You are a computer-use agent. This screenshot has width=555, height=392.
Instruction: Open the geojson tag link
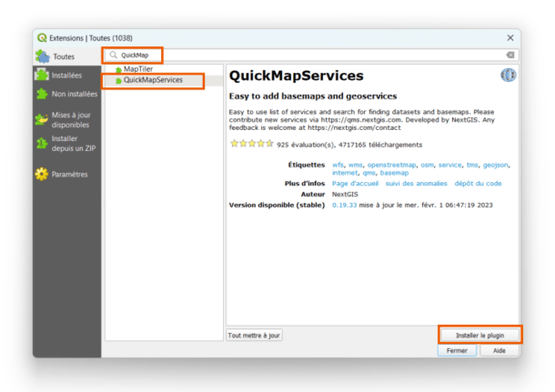point(496,166)
